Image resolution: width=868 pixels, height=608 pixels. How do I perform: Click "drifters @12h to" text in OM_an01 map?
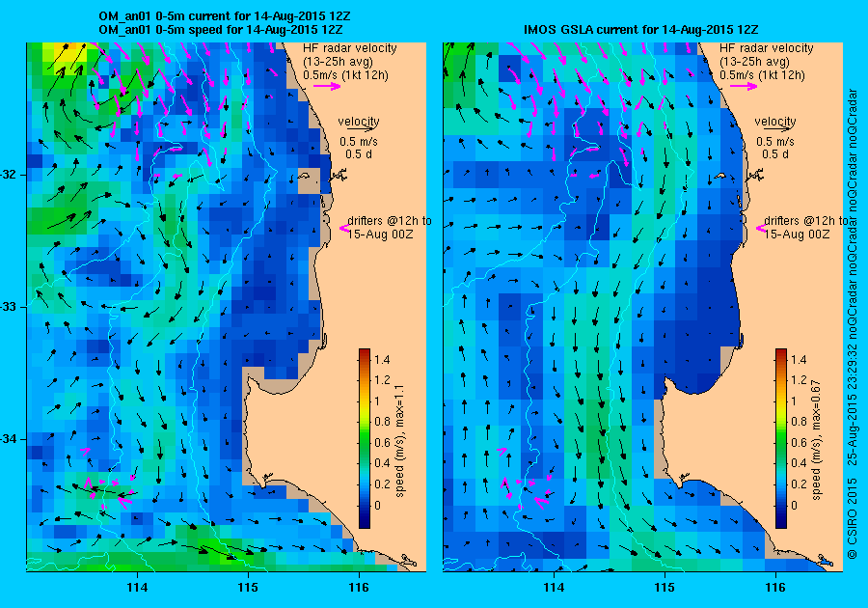pyautogui.click(x=390, y=221)
